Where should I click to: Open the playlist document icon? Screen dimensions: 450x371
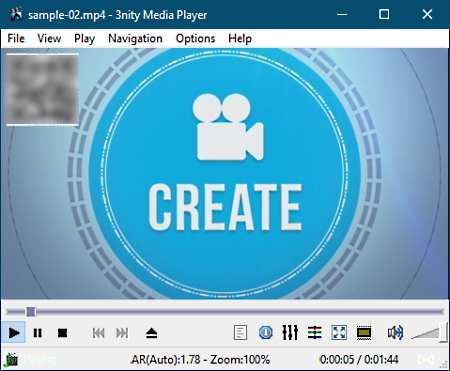pyautogui.click(x=240, y=332)
